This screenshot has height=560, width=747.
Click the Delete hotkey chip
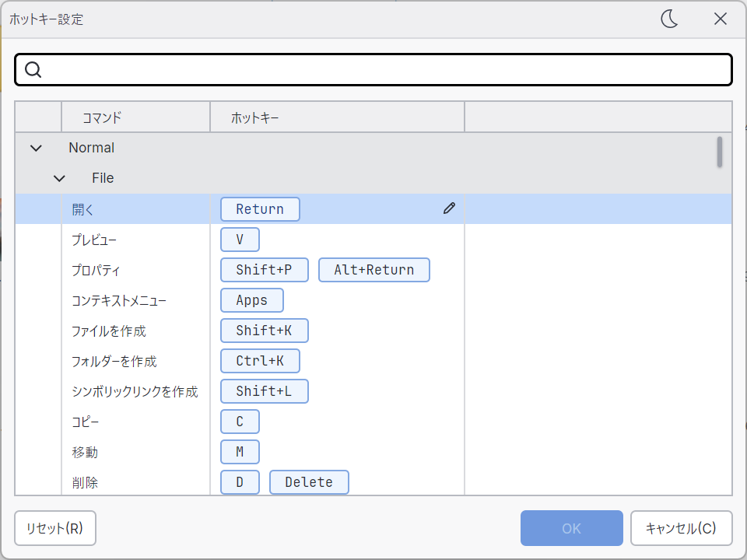tap(309, 482)
